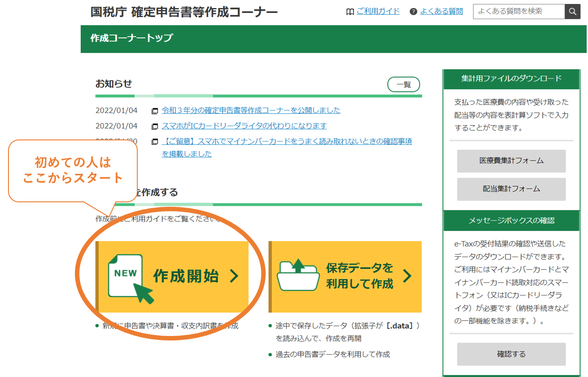Click the magnifying glass search icon
The width and height of the screenshot is (588, 377).
(x=572, y=12)
